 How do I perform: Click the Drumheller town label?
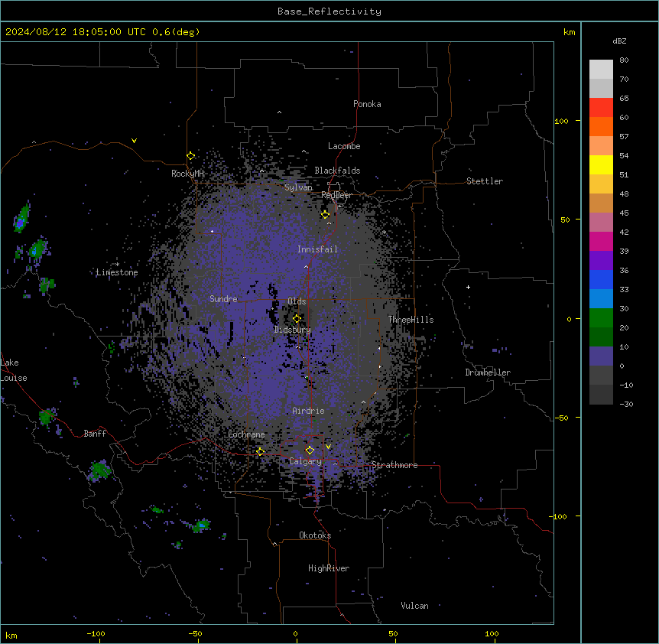(488, 372)
